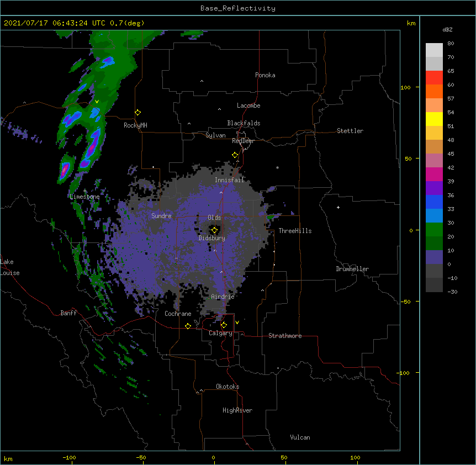Click the Vulcan city label
Image resolution: width=476 pixels, height=465 pixels.
(300, 437)
